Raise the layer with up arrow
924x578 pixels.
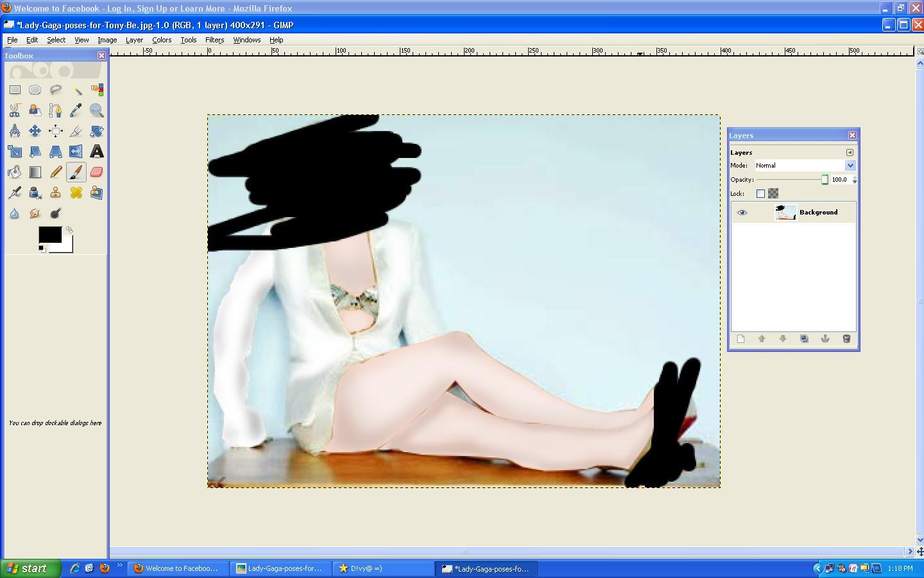(762, 339)
